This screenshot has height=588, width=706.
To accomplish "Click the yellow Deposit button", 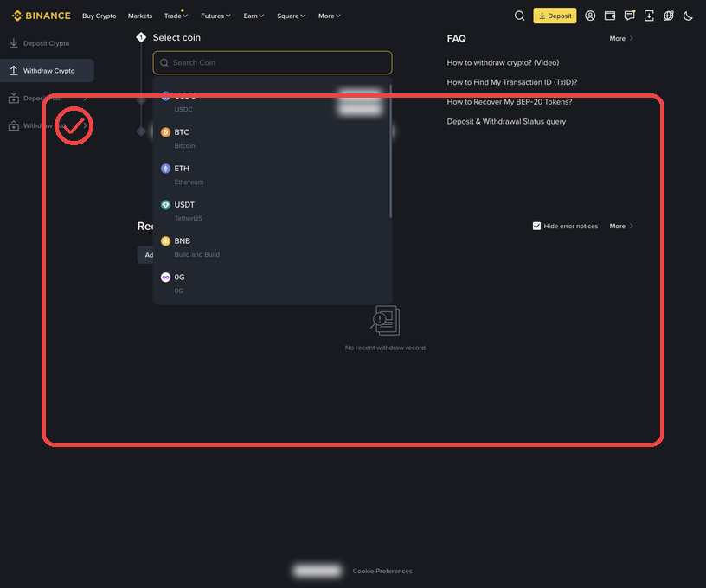I will [555, 16].
